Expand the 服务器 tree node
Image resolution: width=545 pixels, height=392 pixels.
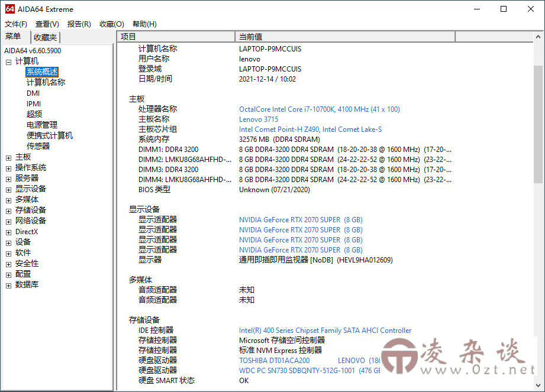click(9, 179)
